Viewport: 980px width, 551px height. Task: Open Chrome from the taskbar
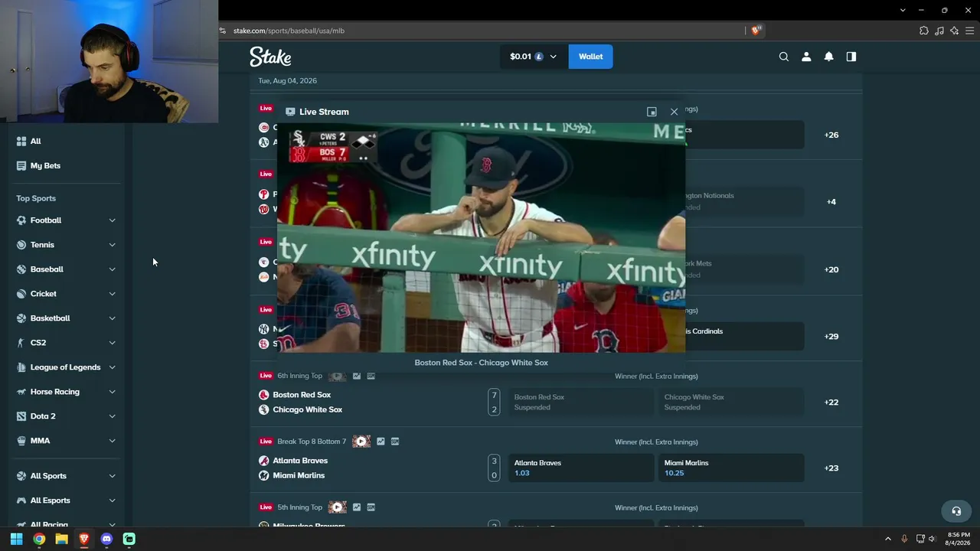point(39,539)
